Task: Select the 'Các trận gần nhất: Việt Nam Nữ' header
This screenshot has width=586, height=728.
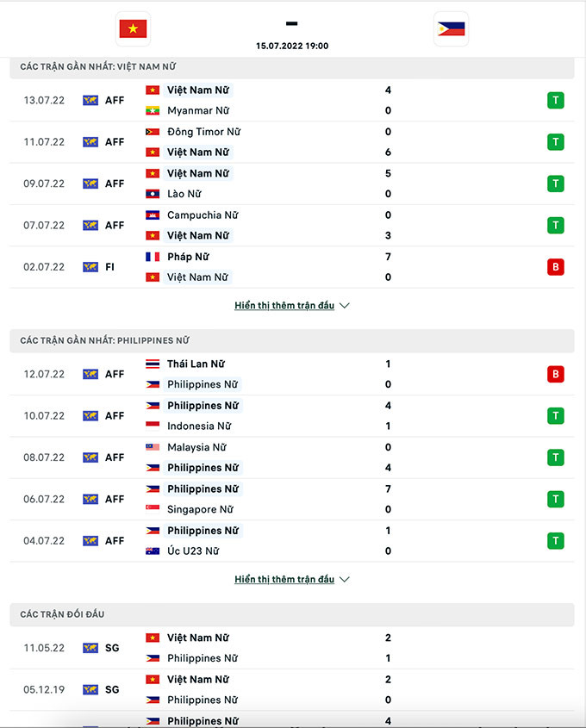Action: point(98,67)
